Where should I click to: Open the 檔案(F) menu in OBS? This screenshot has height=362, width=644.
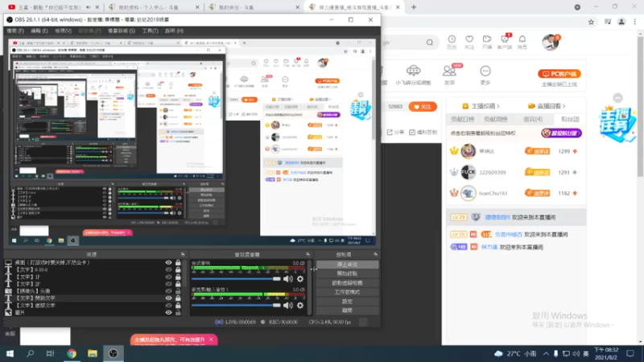[x=15, y=31]
